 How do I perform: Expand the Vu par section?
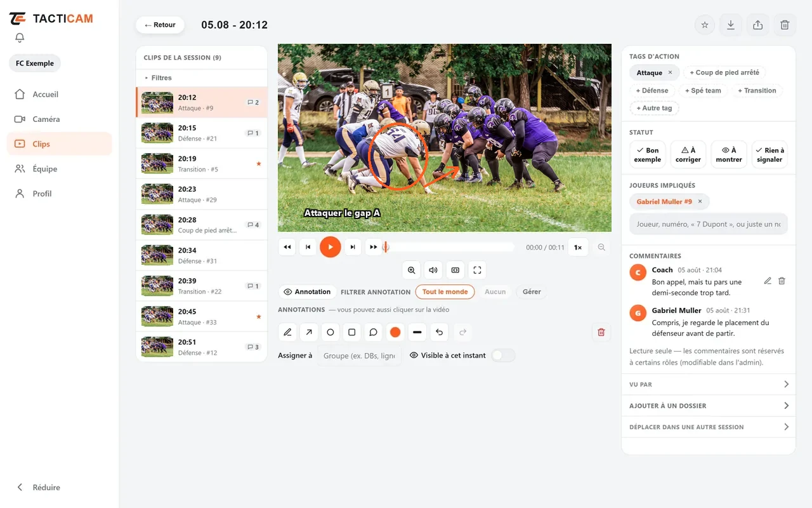pos(708,384)
